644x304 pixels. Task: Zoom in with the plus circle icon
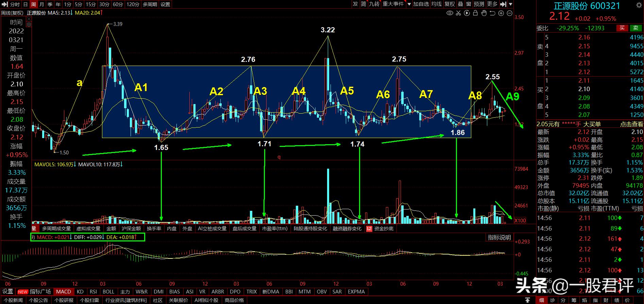click(x=501, y=13)
